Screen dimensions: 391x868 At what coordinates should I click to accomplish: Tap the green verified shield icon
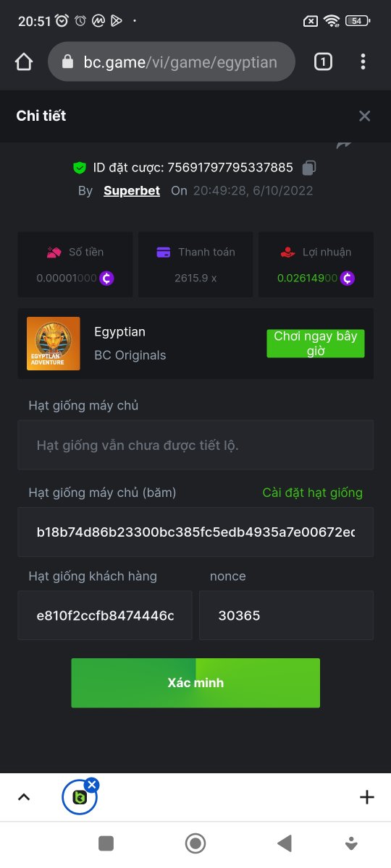(x=80, y=168)
